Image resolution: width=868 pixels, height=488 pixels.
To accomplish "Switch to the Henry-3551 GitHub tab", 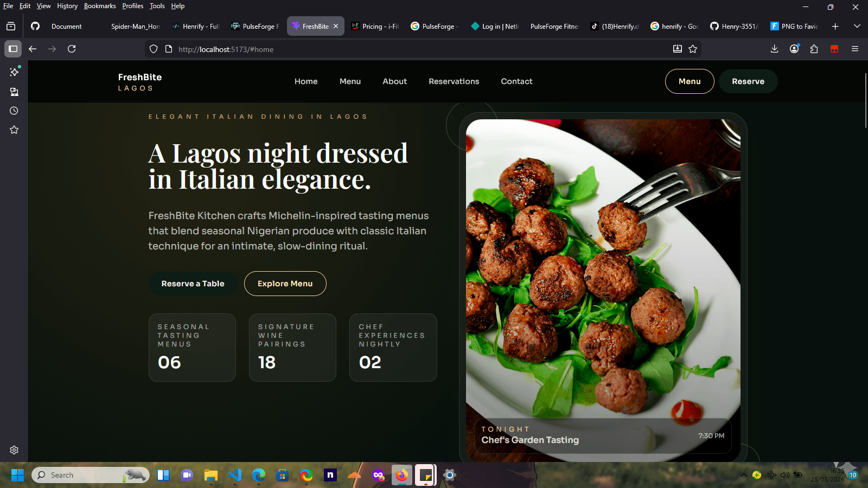I will click(735, 26).
